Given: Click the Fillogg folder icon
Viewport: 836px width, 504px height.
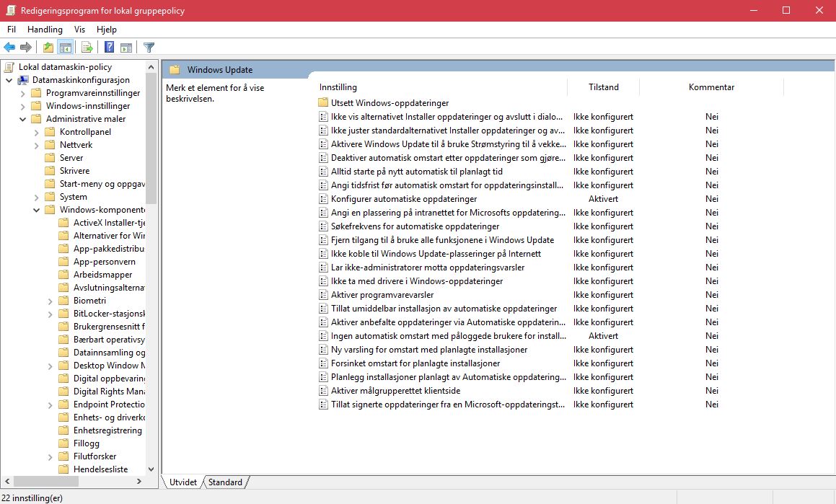Looking at the screenshot, I should click(64, 443).
